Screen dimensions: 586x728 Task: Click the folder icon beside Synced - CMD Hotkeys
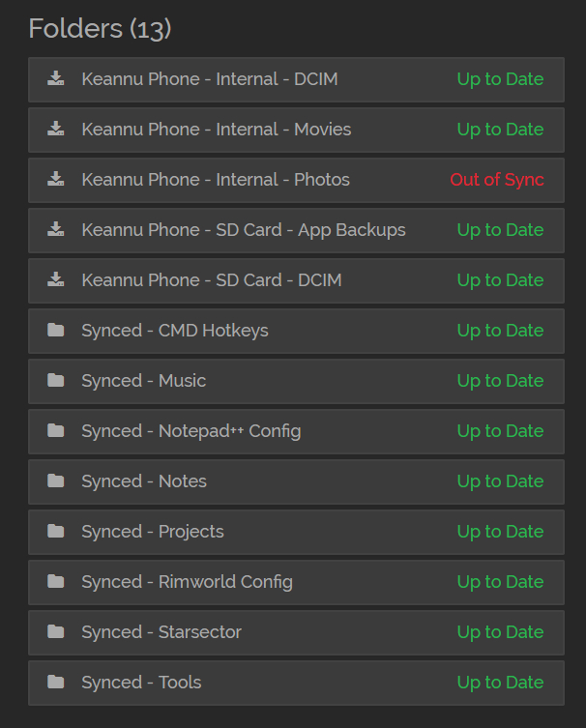(56, 331)
